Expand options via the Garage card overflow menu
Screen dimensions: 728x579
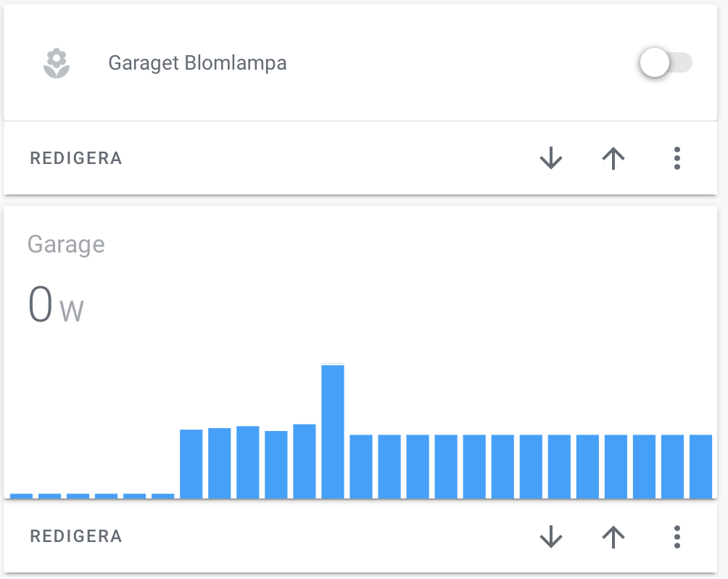click(x=677, y=537)
